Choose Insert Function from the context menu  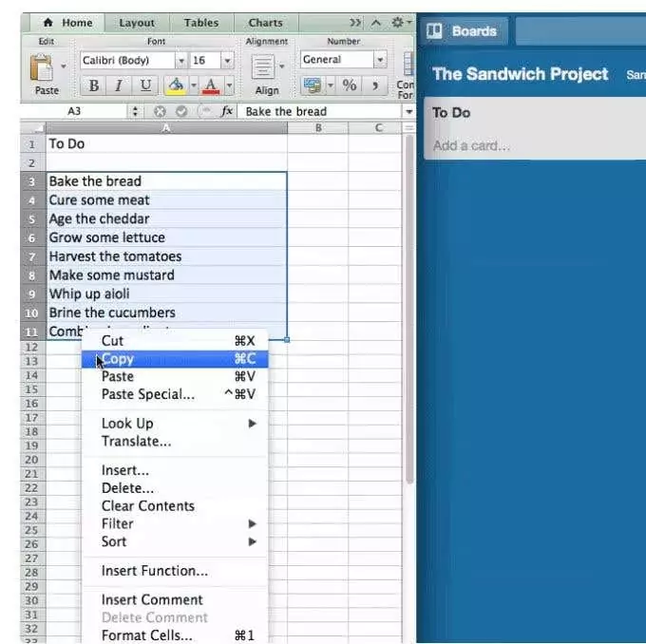click(x=175, y=571)
